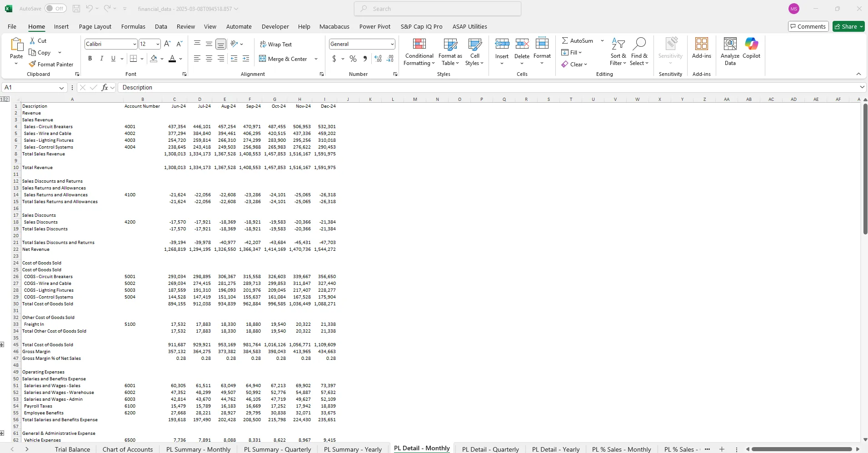This screenshot has height=453, width=868.
Task: Open Find & Select options
Action: 639,51
